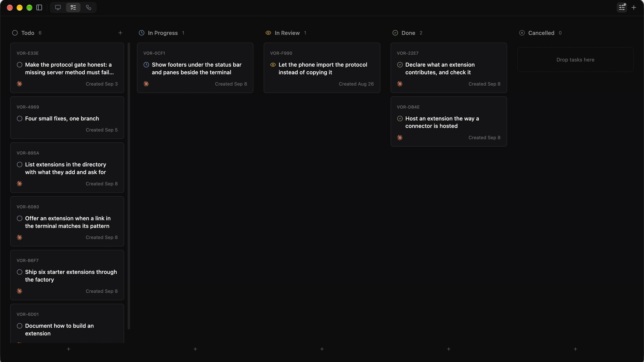
Task: Add task at bottom of Cancelled column
Action: (575, 349)
